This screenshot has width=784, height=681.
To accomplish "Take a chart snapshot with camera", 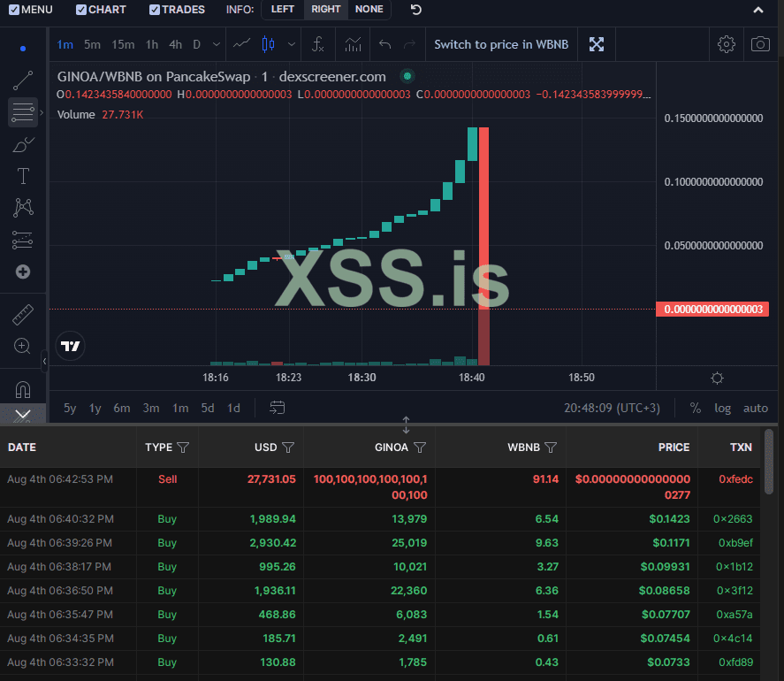I will click(760, 44).
